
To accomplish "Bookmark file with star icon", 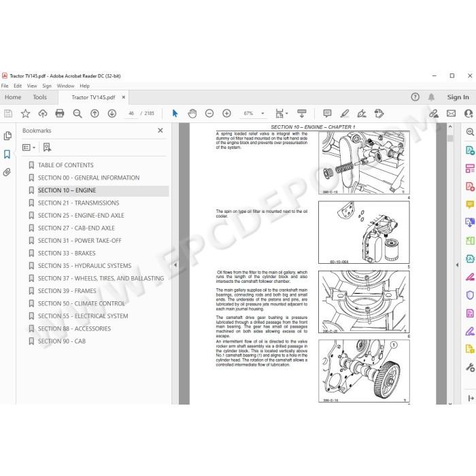I will (25, 114).
